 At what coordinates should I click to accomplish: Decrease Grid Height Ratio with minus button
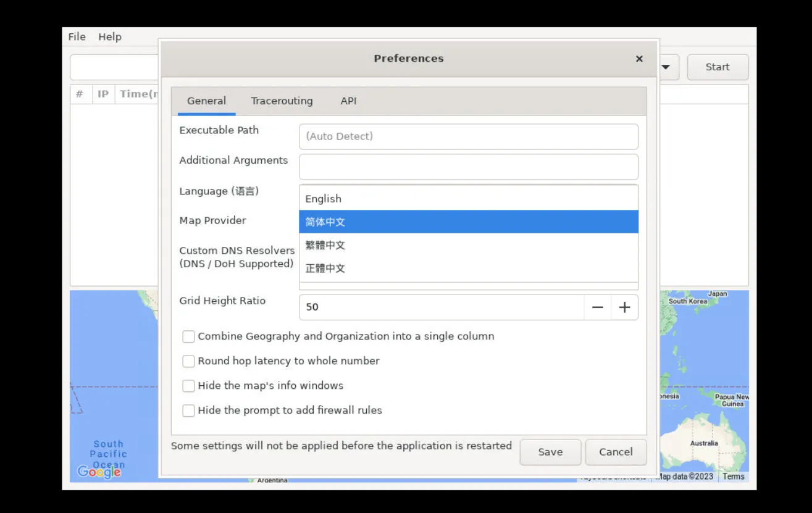(x=597, y=307)
